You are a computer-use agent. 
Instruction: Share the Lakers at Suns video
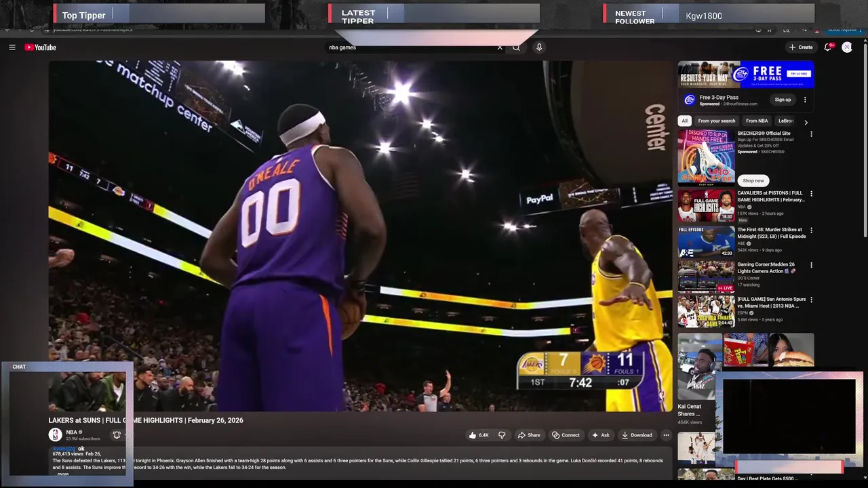tap(529, 435)
